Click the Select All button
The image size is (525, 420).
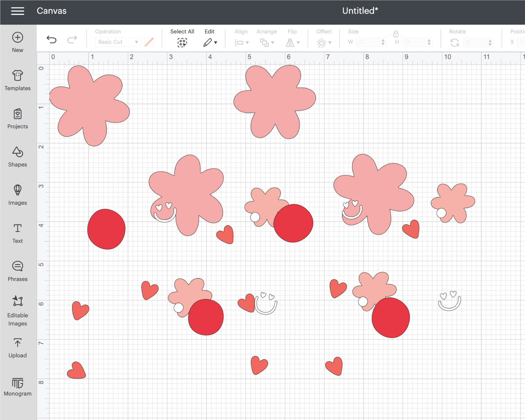tap(182, 43)
